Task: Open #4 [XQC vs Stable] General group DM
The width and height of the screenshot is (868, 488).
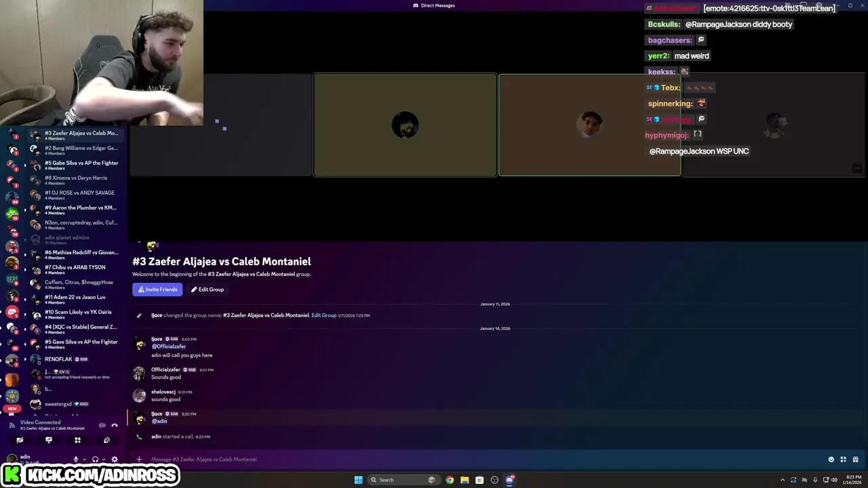Action: click(76, 329)
